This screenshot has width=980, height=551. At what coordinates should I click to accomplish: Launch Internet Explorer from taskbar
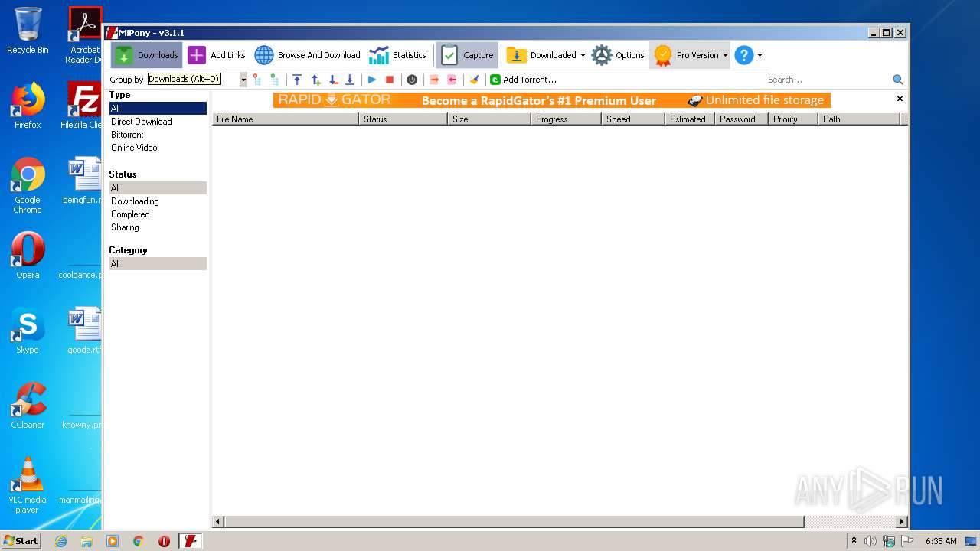coord(60,541)
